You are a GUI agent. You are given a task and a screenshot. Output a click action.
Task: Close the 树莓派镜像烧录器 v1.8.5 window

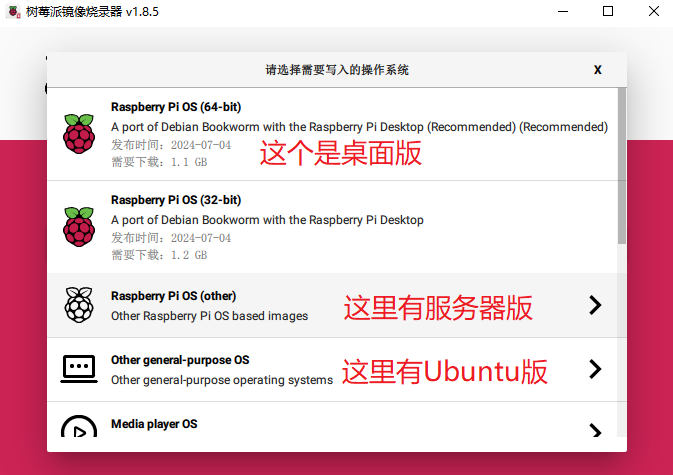click(x=654, y=12)
